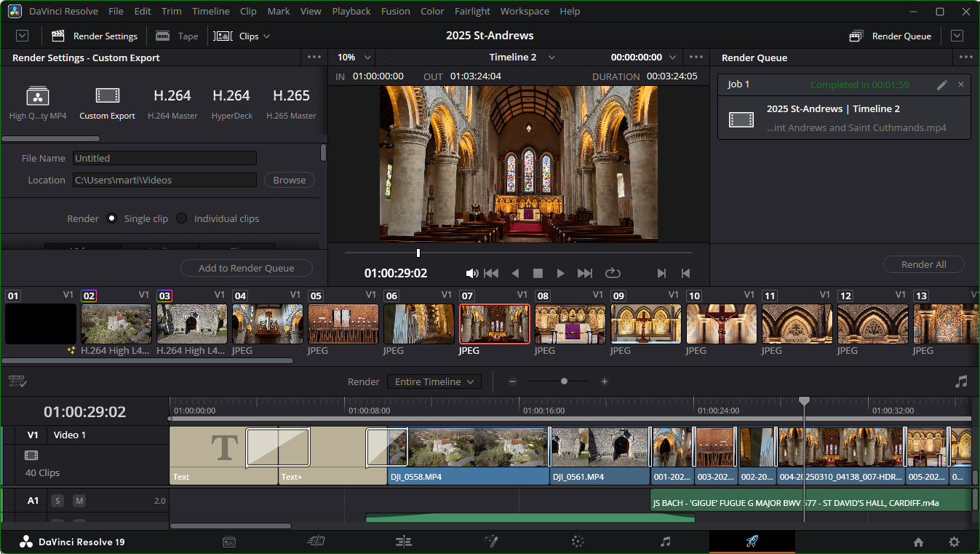This screenshot has height=554, width=980.
Task: Open the Workspace menu
Action: pyautogui.click(x=525, y=11)
